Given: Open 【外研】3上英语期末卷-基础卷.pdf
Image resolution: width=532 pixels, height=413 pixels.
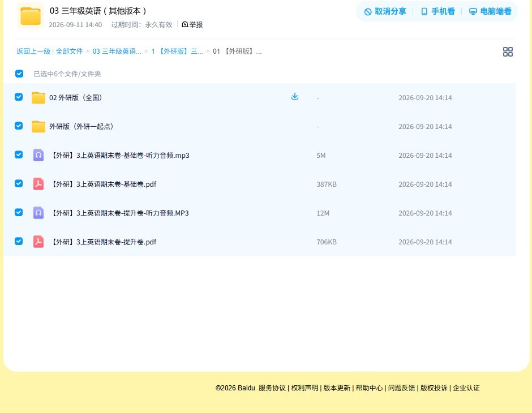Looking at the screenshot, I should 103,184.
